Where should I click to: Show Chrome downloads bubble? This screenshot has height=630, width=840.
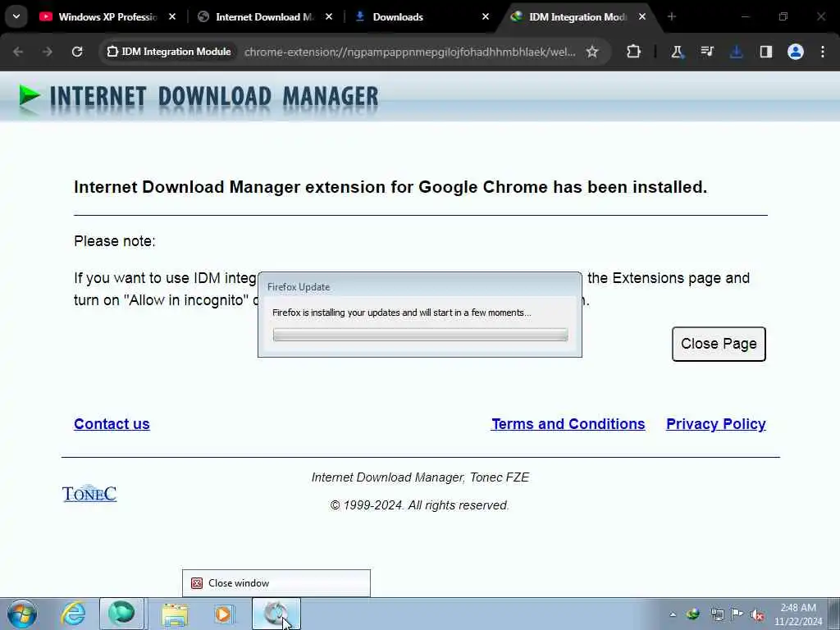[x=737, y=52]
